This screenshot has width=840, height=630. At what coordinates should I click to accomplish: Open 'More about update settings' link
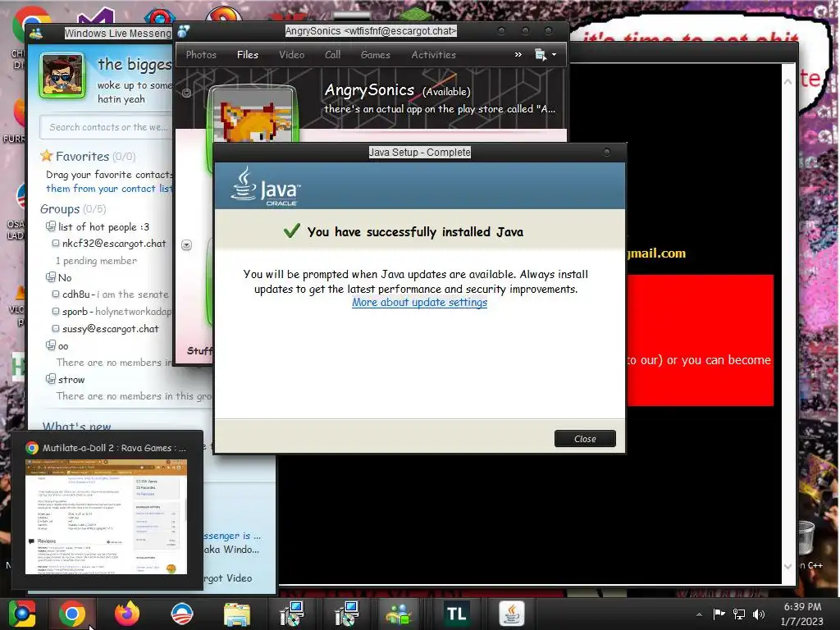(x=419, y=303)
